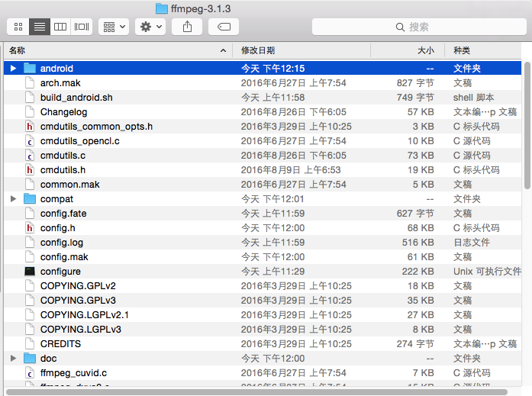Select cmdutils_common_opts.h file name

(x=96, y=127)
